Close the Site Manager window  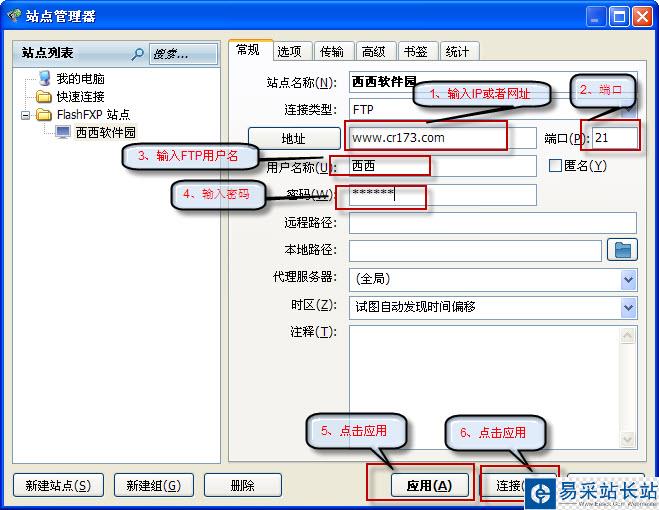point(643,17)
